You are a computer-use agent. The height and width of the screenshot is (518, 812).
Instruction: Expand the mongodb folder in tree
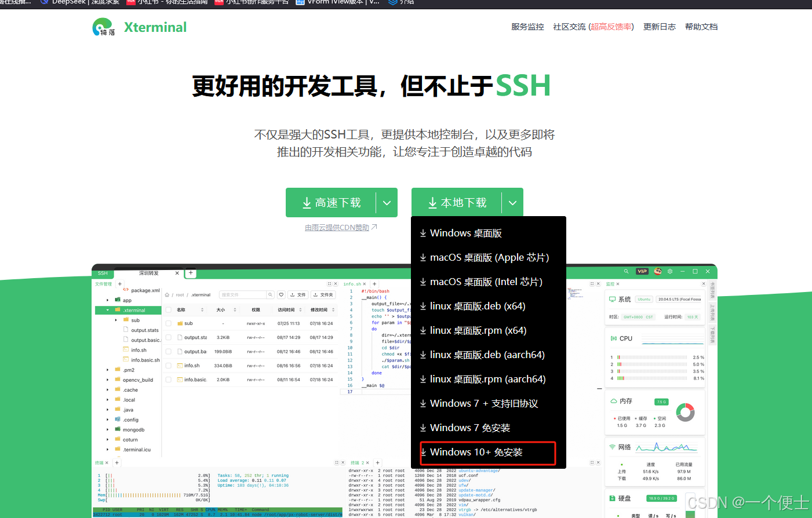[108, 430]
